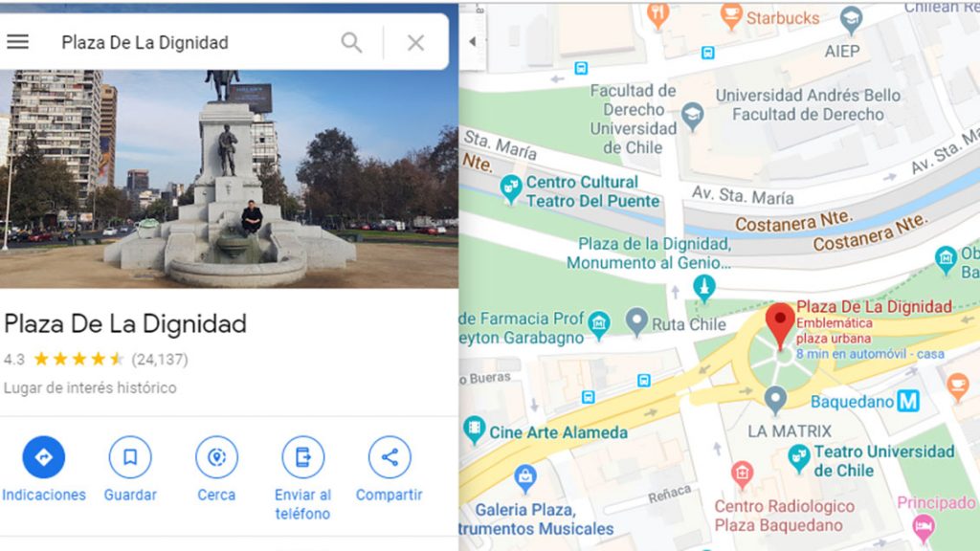The width and height of the screenshot is (980, 551).
Task: Click the Indicaciones directions button
Action: point(44,457)
